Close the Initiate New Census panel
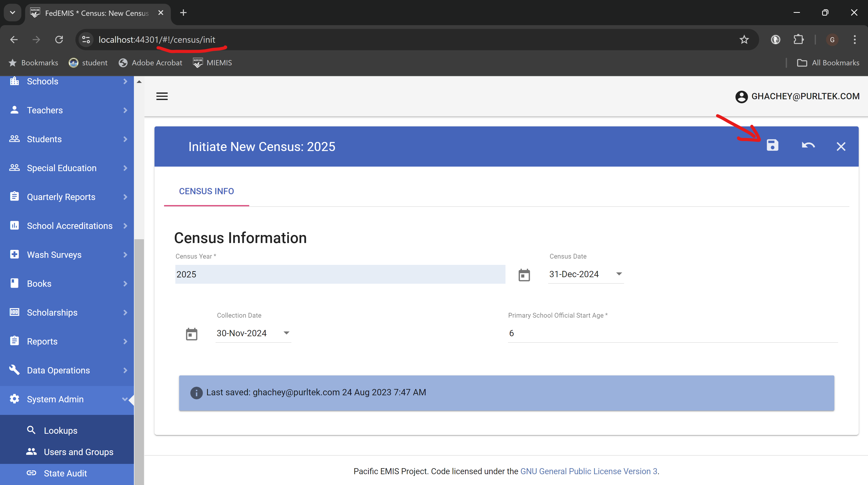Image resolution: width=868 pixels, height=485 pixels. tap(841, 147)
